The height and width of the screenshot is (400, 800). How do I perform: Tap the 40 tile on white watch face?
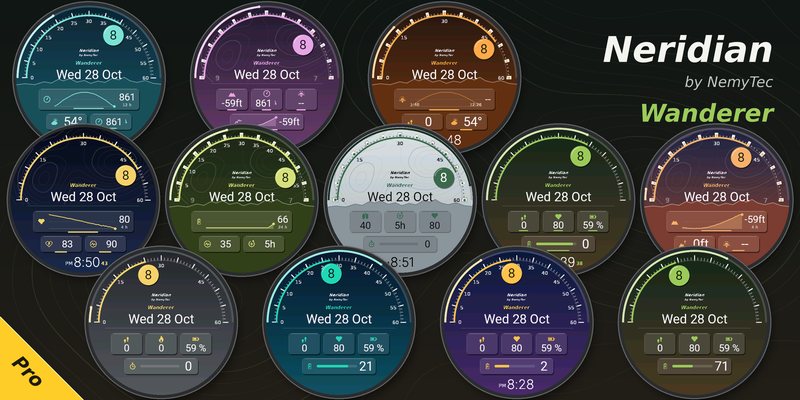365,221
